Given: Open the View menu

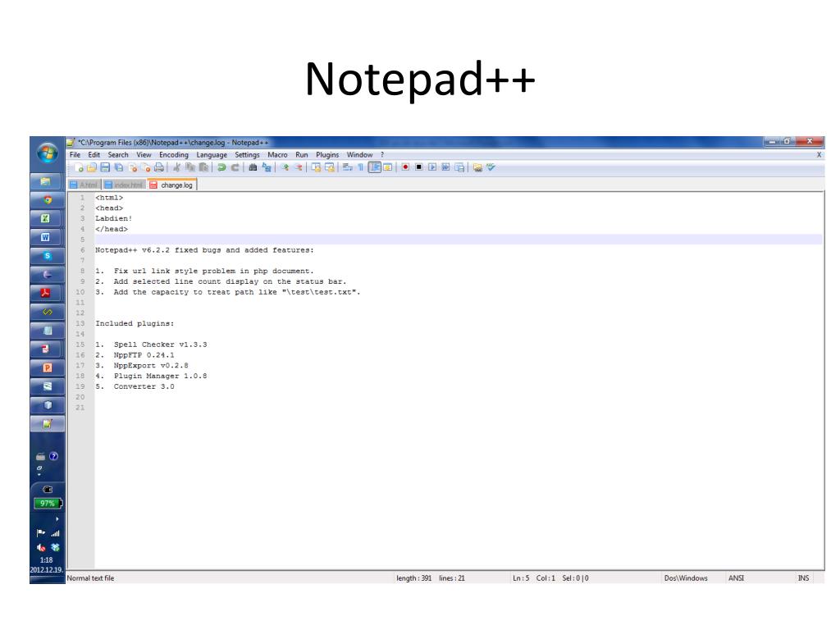Looking at the screenshot, I should pos(144,155).
